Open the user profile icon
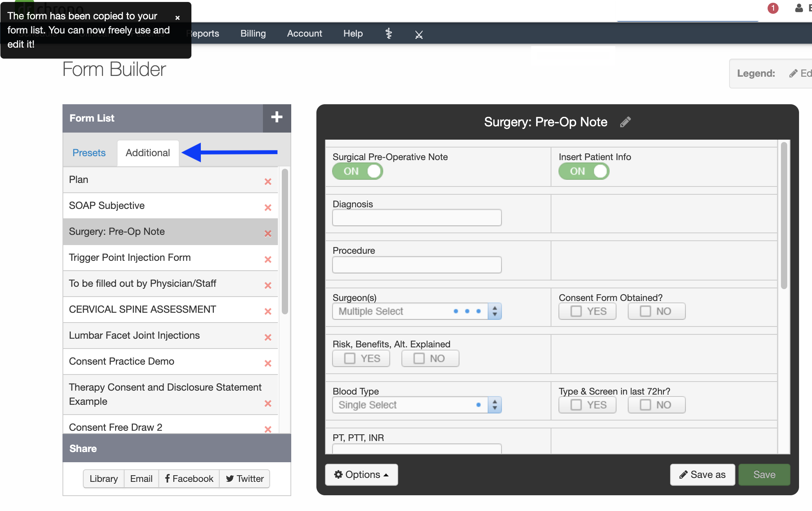 799,8
